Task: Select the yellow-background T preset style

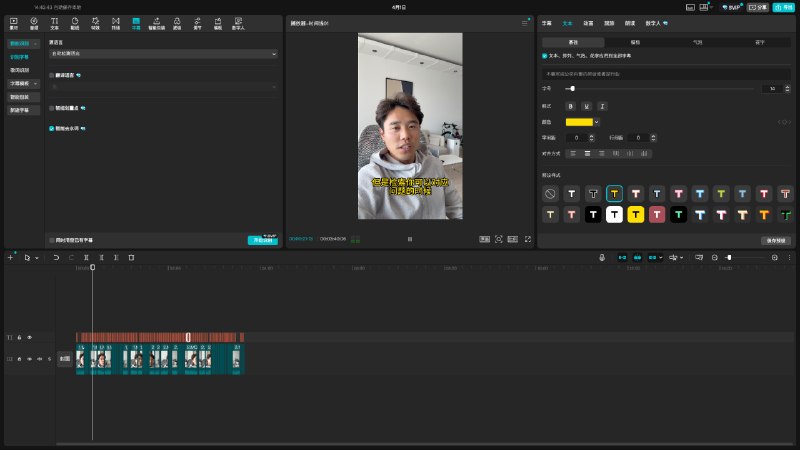Action: (x=635, y=214)
